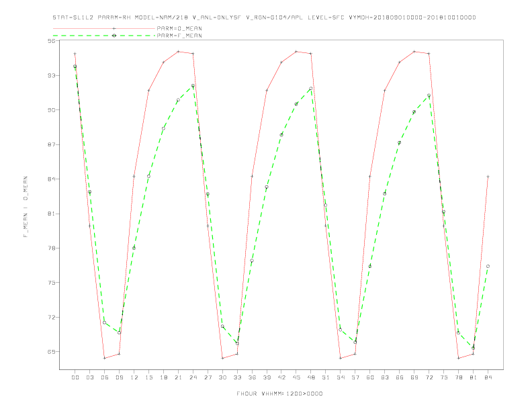Click x-axis tick label 36

(x=252, y=377)
